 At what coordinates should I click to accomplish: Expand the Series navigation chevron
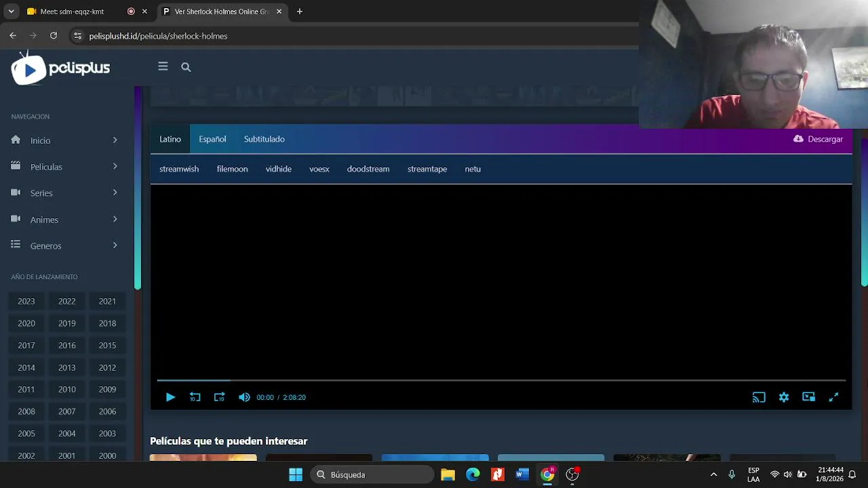click(115, 192)
